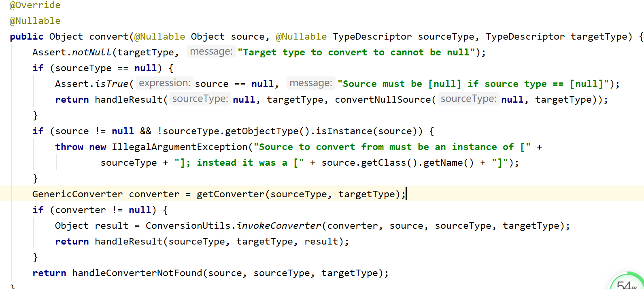Click the getObjectType method call
This screenshot has width=644, height=289.
[261, 131]
